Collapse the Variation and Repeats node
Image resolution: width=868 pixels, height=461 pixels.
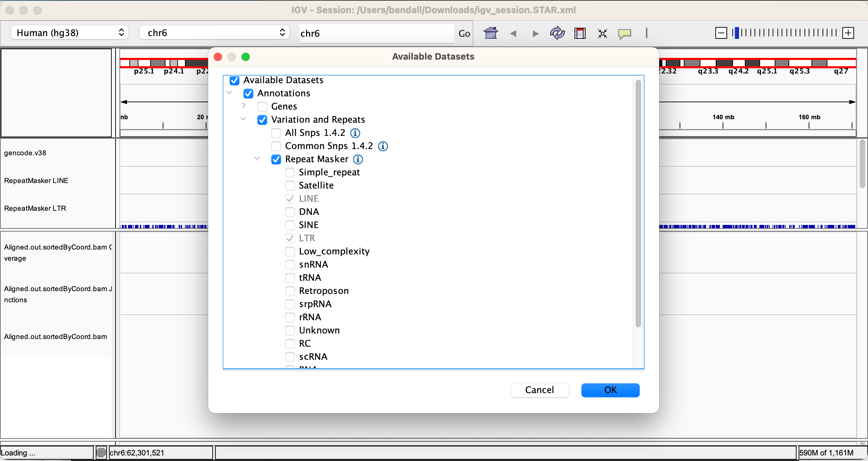244,119
